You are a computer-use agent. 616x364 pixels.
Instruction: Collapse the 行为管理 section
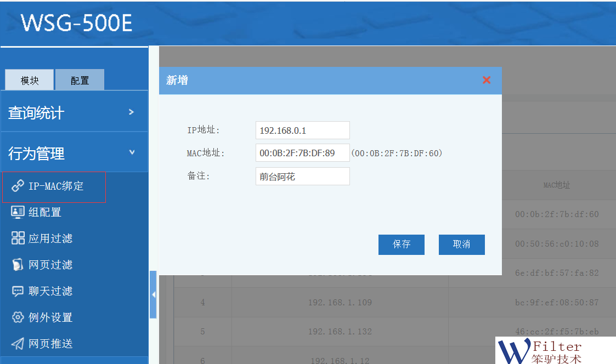click(74, 153)
